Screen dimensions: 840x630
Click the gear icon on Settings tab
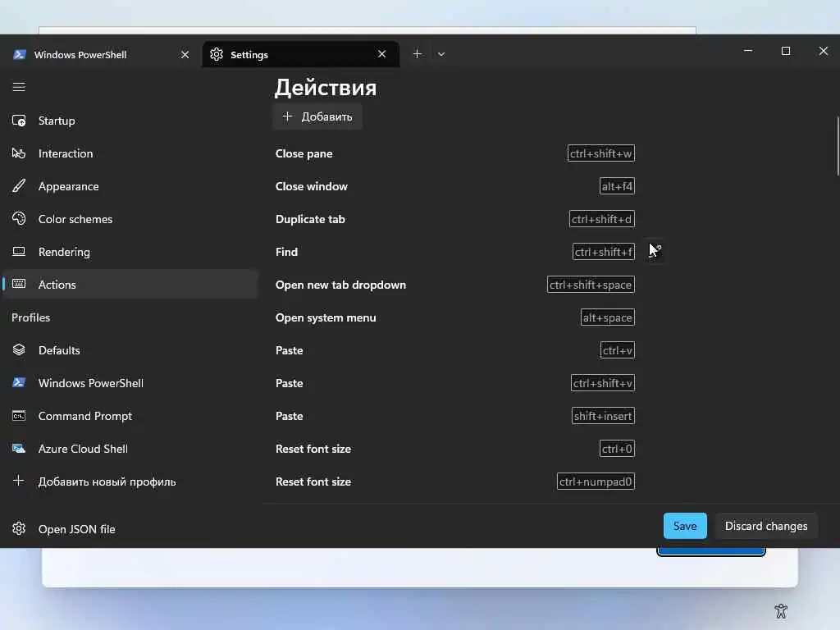pyautogui.click(x=217, y=54)
